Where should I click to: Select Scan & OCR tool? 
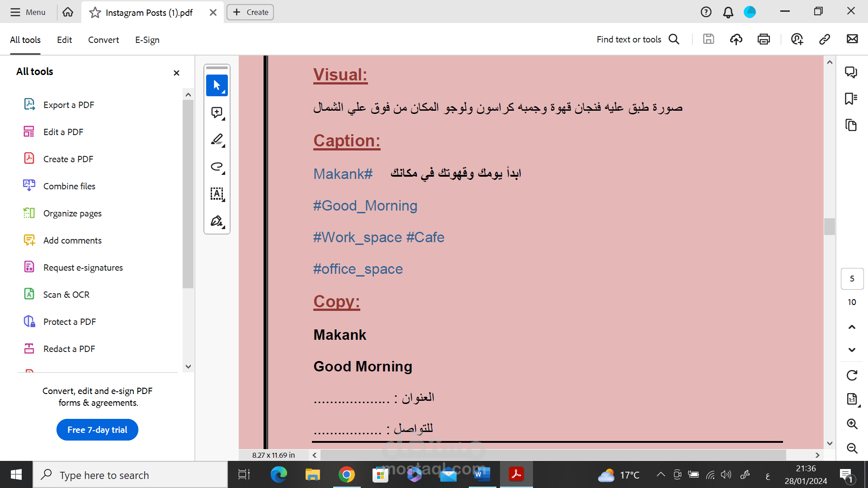57,295
